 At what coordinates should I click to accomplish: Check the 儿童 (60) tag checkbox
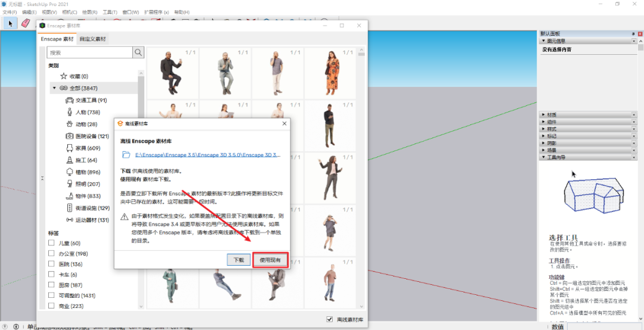tap(52, 243)
